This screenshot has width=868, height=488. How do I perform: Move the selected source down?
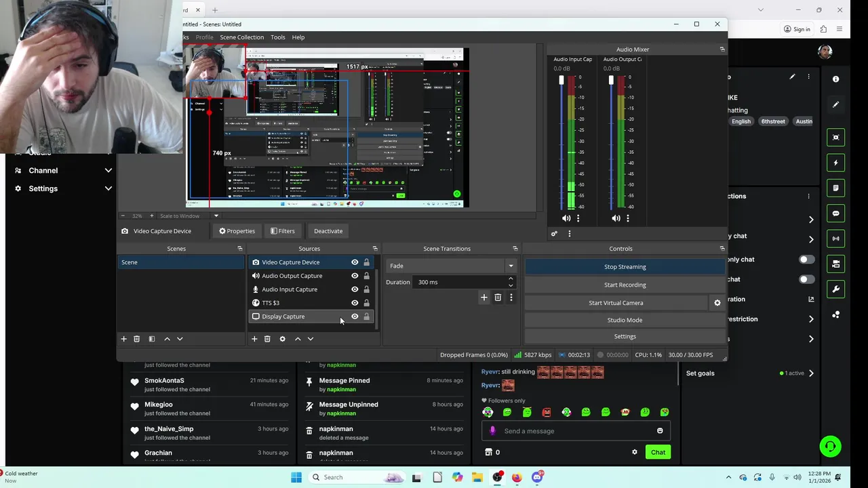[311, 339]
